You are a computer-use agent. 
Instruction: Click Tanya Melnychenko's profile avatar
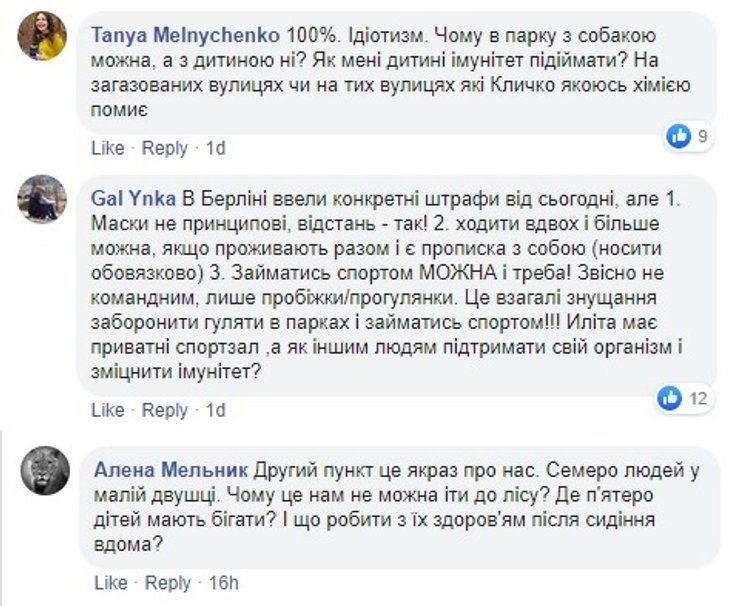point(42,37)
